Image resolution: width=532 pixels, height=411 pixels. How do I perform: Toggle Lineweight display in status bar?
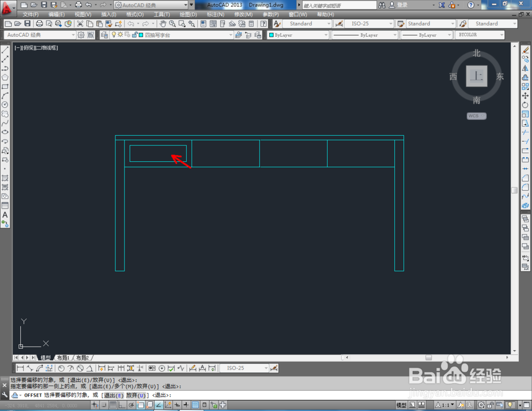pyautogui.click(x=186, y=405)
